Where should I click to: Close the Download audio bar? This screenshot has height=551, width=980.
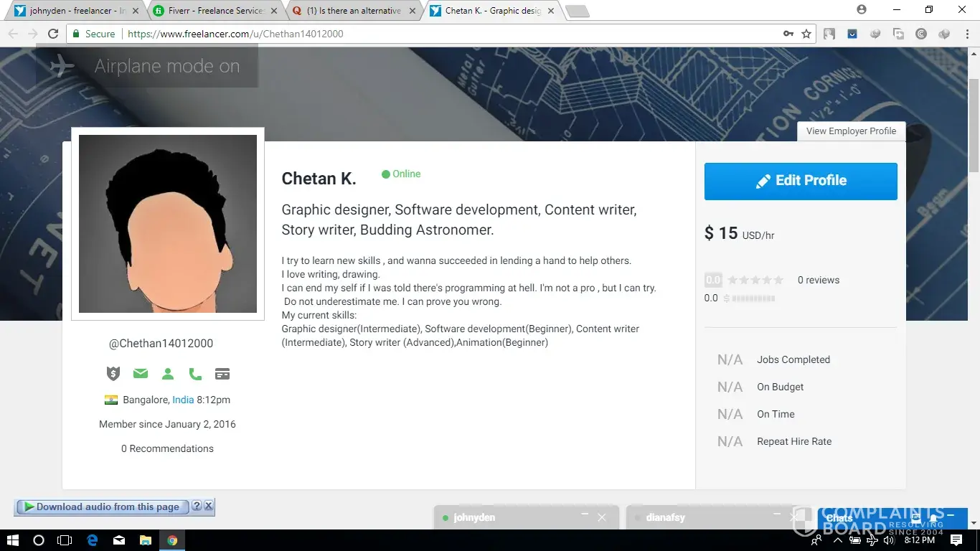coord(209,507)
